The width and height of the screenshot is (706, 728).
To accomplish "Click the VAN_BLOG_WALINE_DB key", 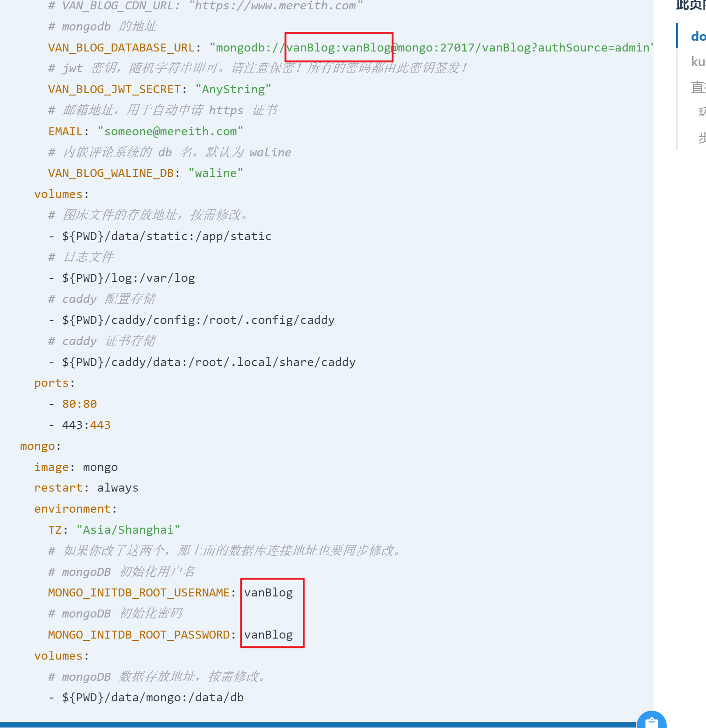I will (x=111, y=173).
